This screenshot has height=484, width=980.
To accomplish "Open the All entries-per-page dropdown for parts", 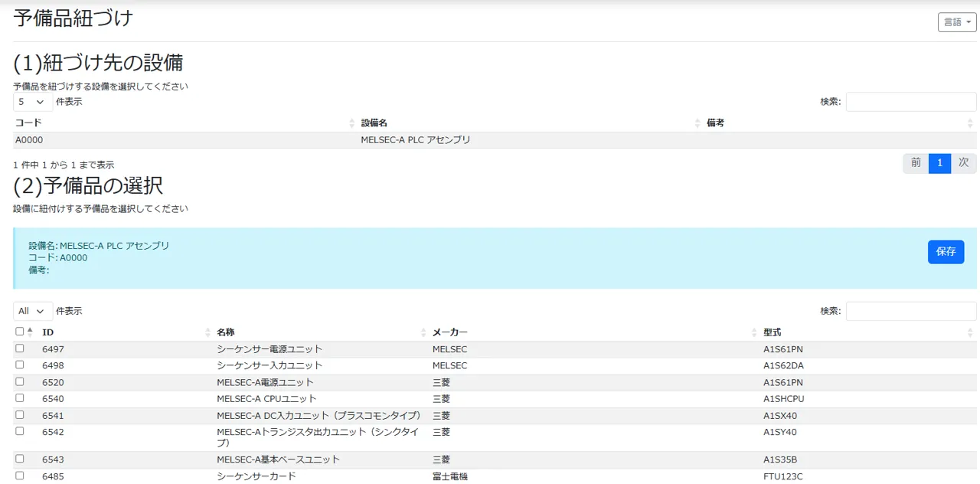I will 31,311.
